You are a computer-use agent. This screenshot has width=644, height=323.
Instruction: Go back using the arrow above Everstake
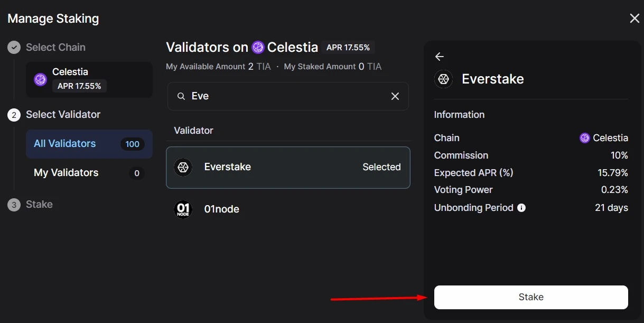[439, 56]
